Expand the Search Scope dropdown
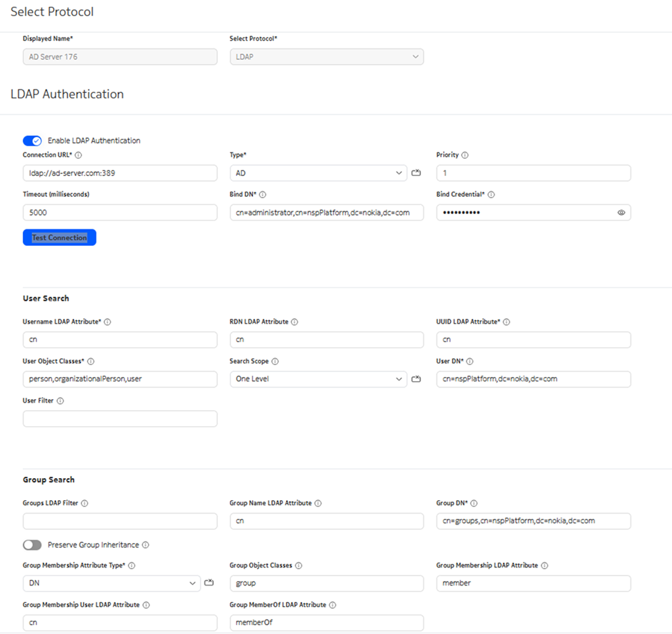Image resolution: width=672 pixels, height=634 pixels. (319, 379)
